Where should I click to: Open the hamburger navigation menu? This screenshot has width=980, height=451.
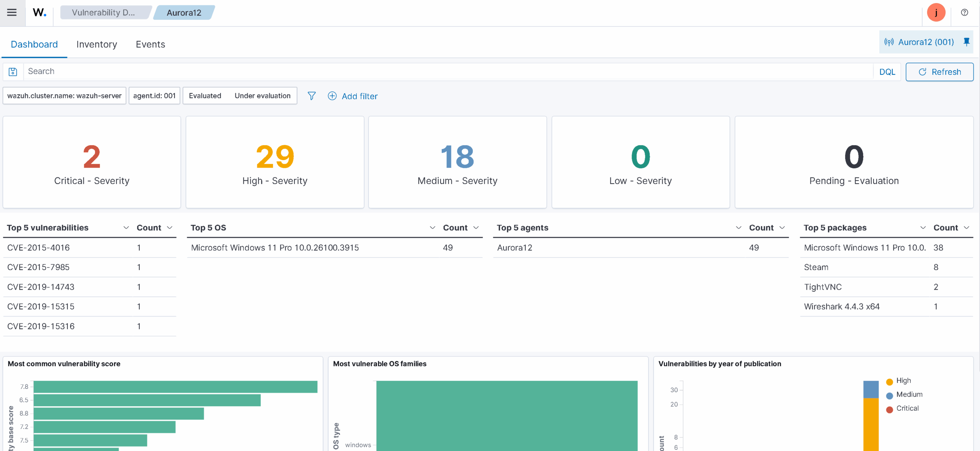pyautogui.click(x=12, y=13)
